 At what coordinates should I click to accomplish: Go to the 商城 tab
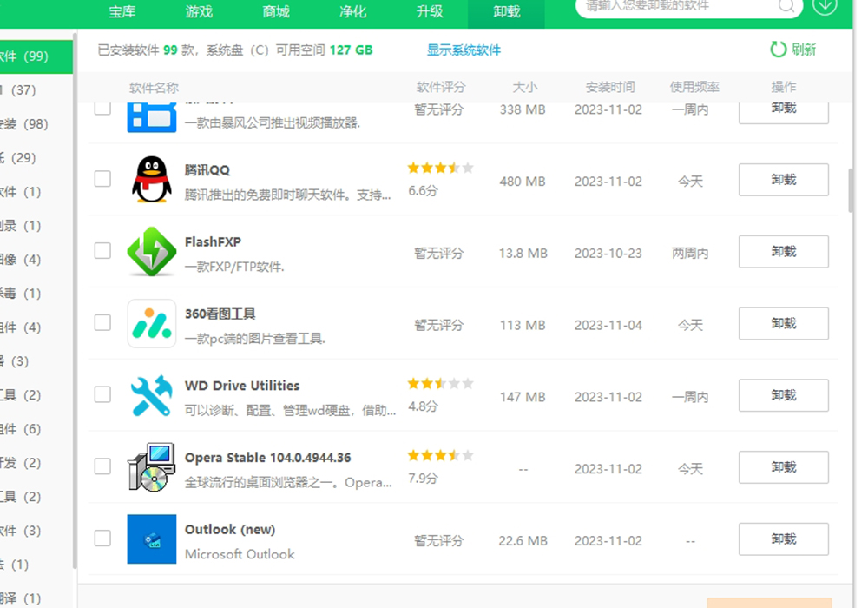[276, 11]
